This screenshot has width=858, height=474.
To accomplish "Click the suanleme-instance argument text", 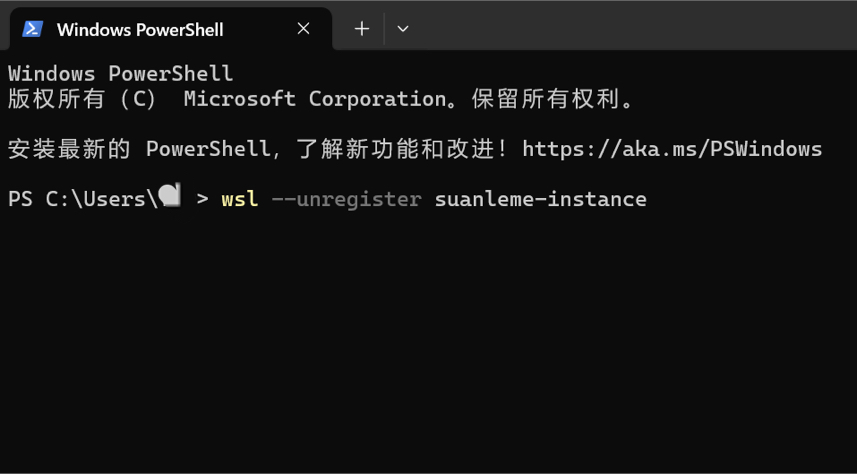I will click(541, 199).
